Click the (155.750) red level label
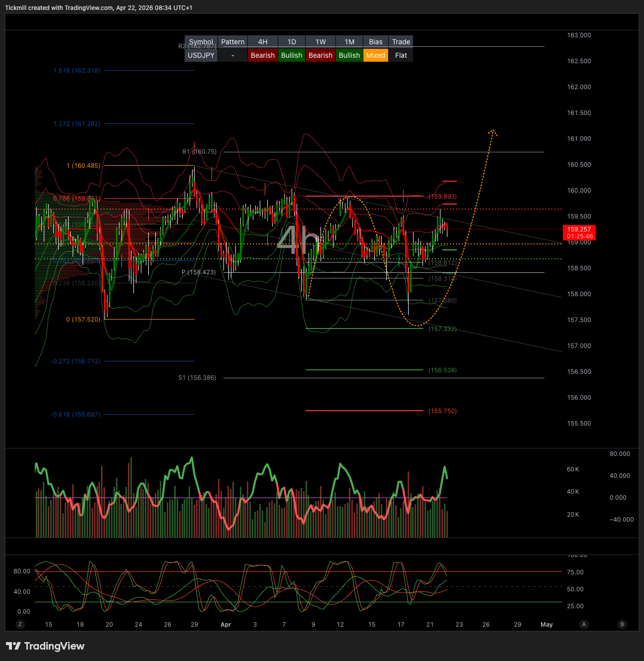The width and height of the screenshot is (644, 661). pos(442,411)
